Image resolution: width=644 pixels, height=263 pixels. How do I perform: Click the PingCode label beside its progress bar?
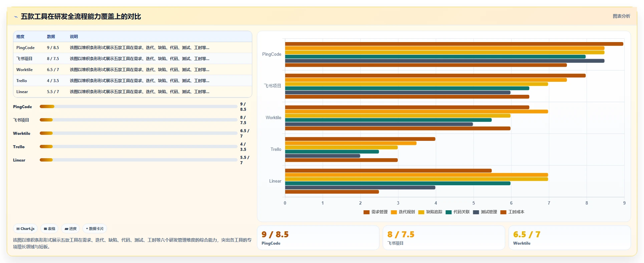tap(22, 107)
